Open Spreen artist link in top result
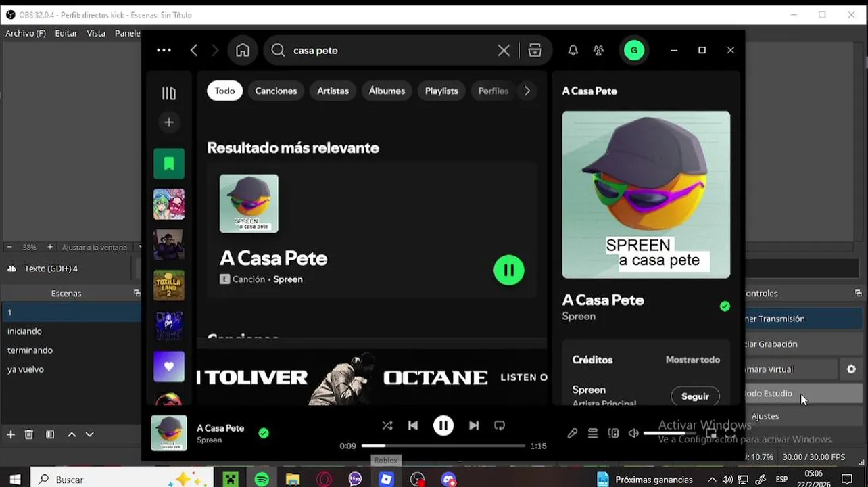868x487 pixels. [288, 279]
